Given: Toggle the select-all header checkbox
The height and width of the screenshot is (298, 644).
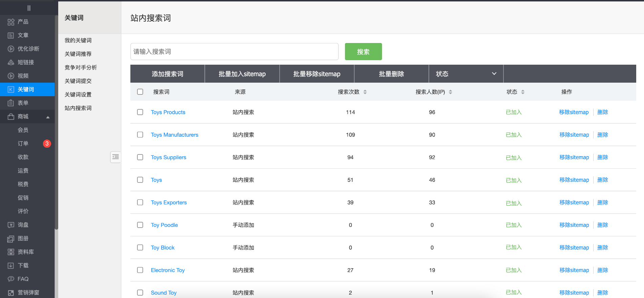Looking at the screenshot, I should point(140,92).
